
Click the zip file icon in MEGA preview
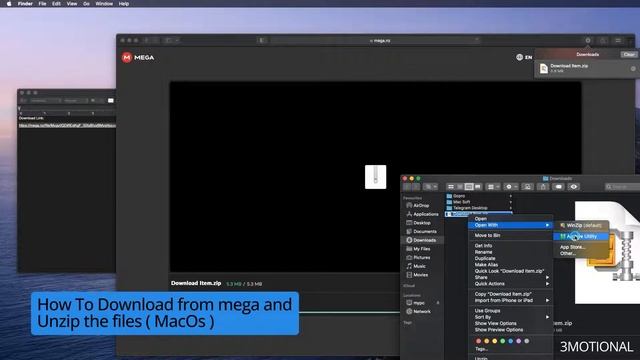coord(376,177)
